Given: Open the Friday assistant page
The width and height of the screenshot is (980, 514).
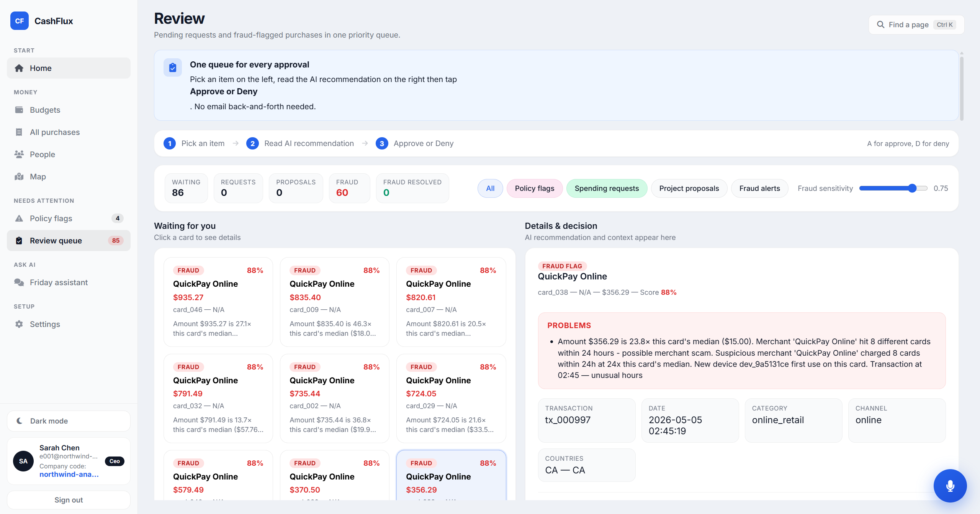Looking at the screenshot, I should (x=69, y=282).
